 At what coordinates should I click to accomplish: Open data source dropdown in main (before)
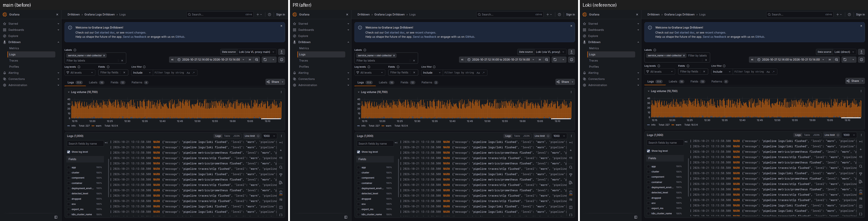257,52
